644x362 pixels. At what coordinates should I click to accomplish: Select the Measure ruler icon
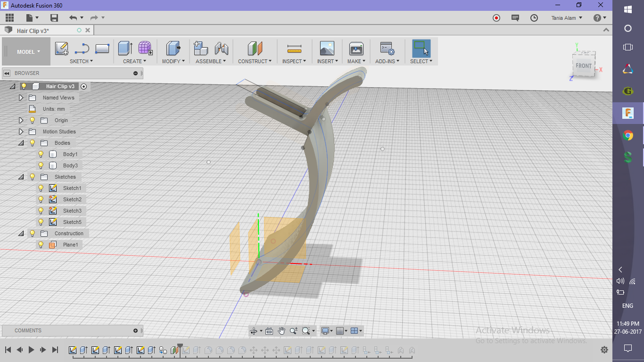pos(294,49)
